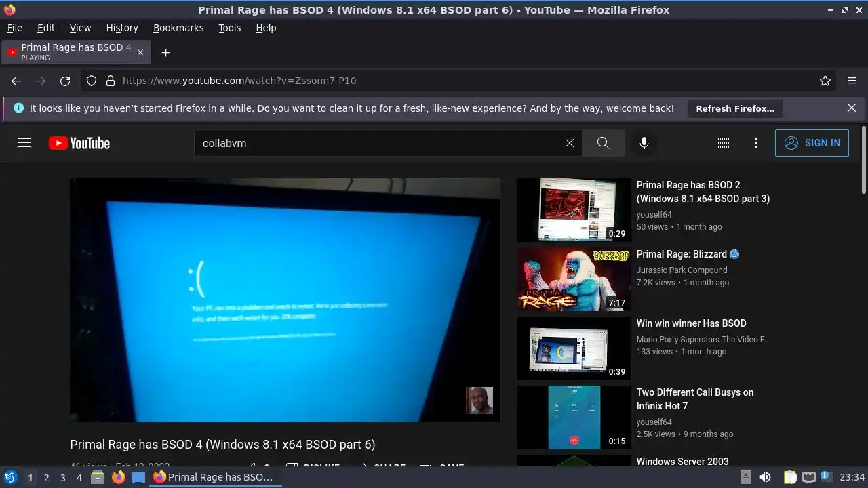The height and width of the screenshot is (488, 868).
Task: Show site security padlock info
Action: click(111, 81)
